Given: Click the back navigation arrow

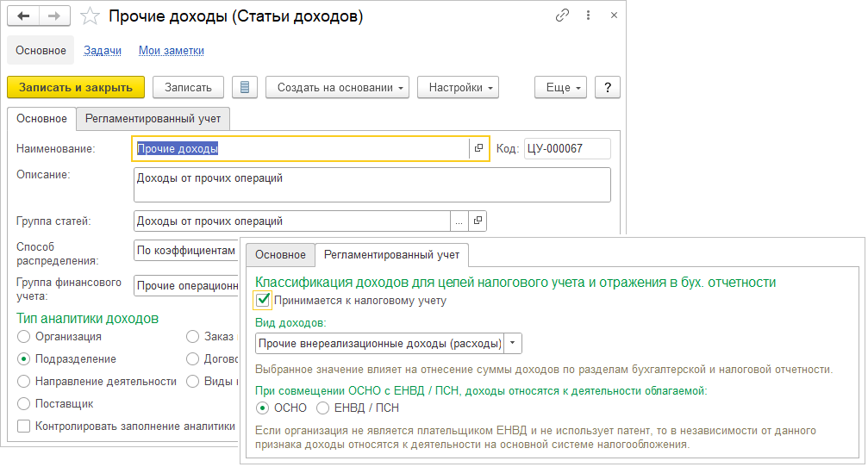Looking at the screenshot, I should pyautogui.click(x=23, y=16).
